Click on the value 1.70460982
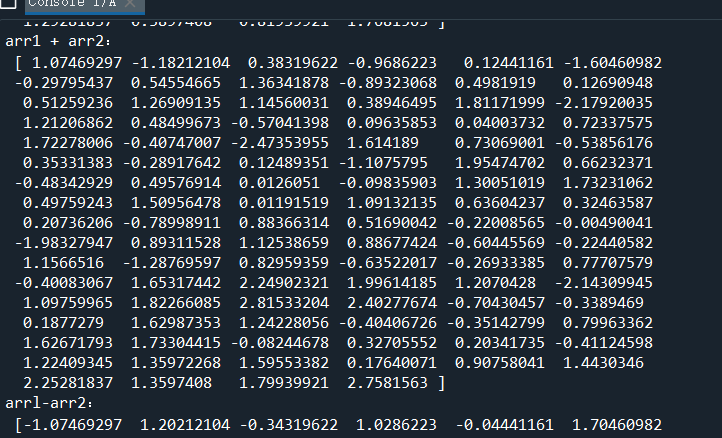 [617, 425]
